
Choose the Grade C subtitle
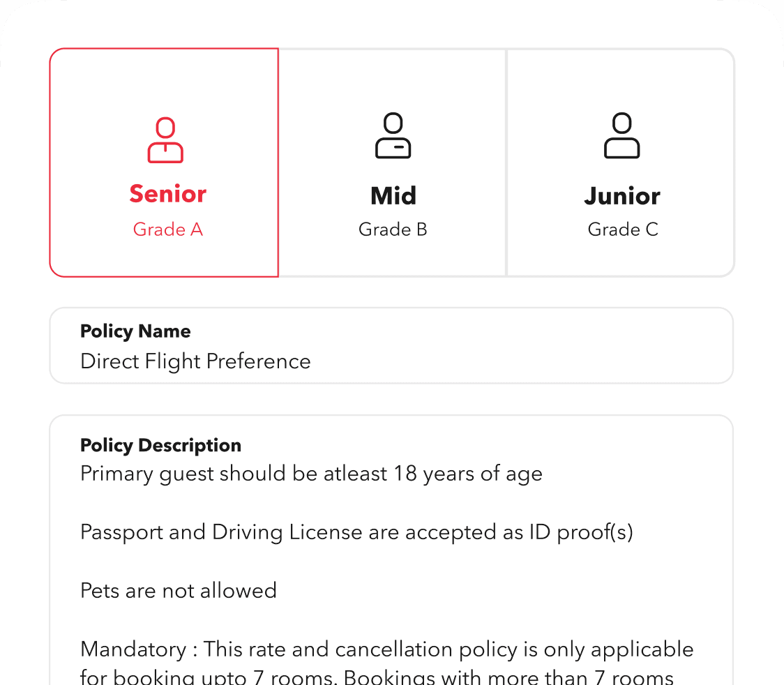click(x=623, y=229)
